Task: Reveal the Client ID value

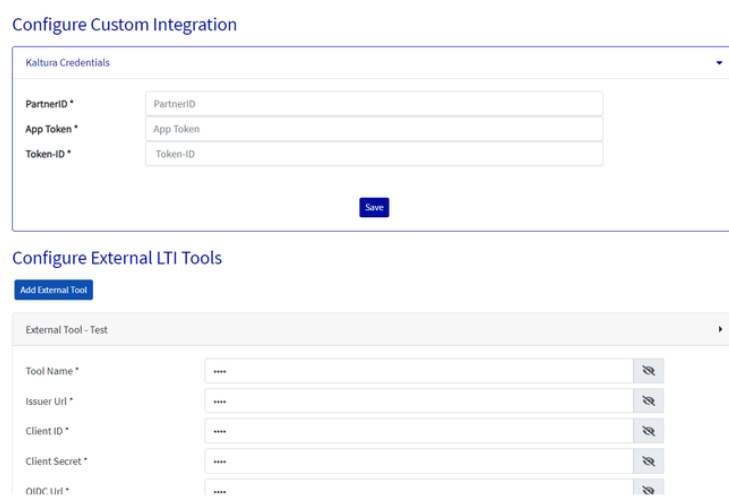Action: click(648, 431)
